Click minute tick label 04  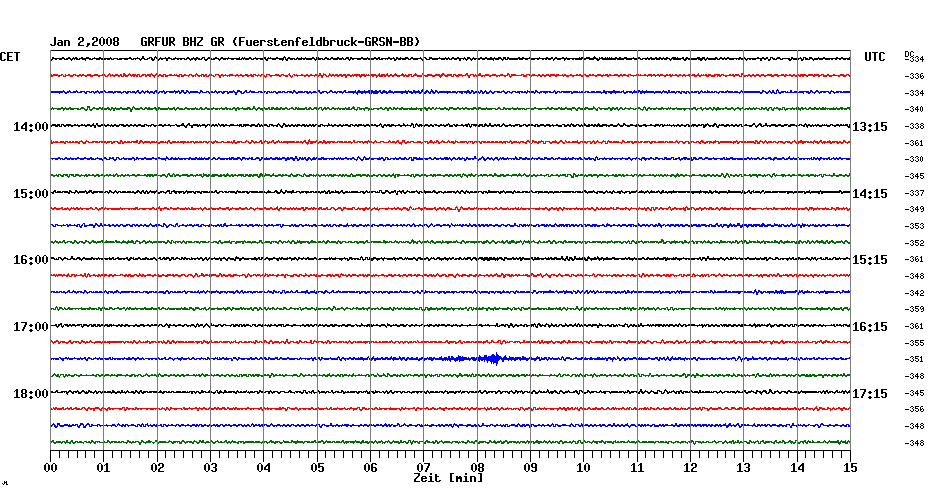click(263, 467)
